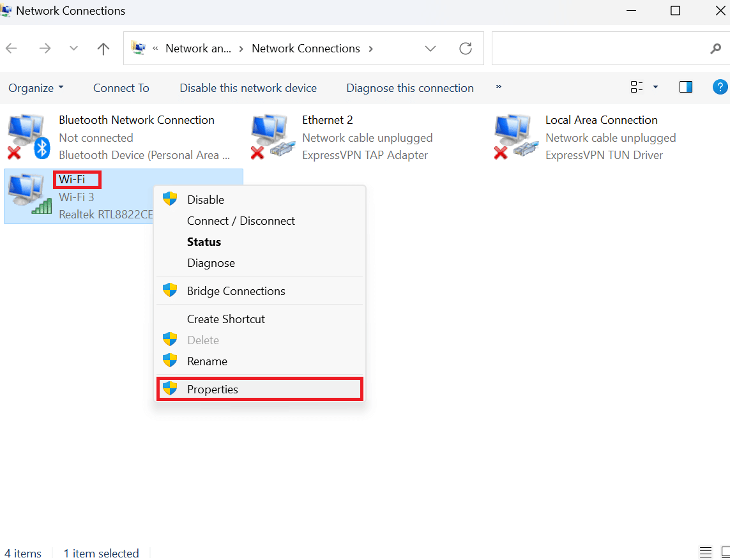Open the change view options dropdown arrow
The image size is (730, 560).
[x=655, y=87]
